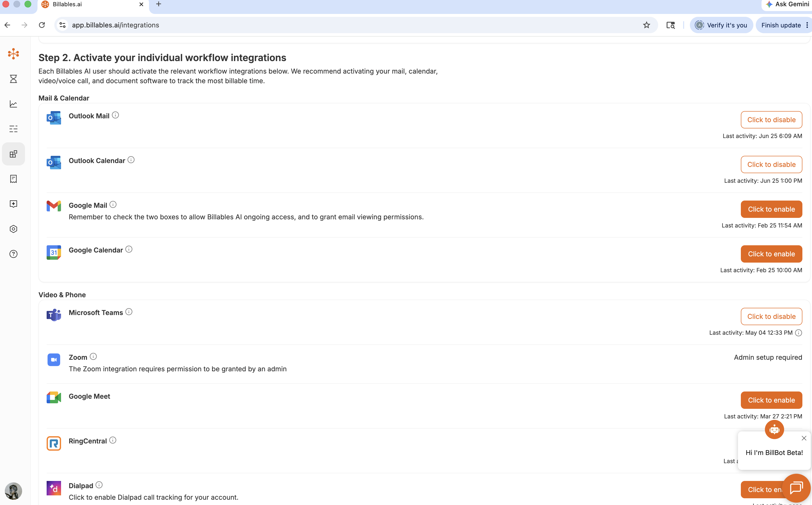Click 'Last activity: Jun 25 6:09 AM' text
The image size is (812, 505).
(762, 136)
